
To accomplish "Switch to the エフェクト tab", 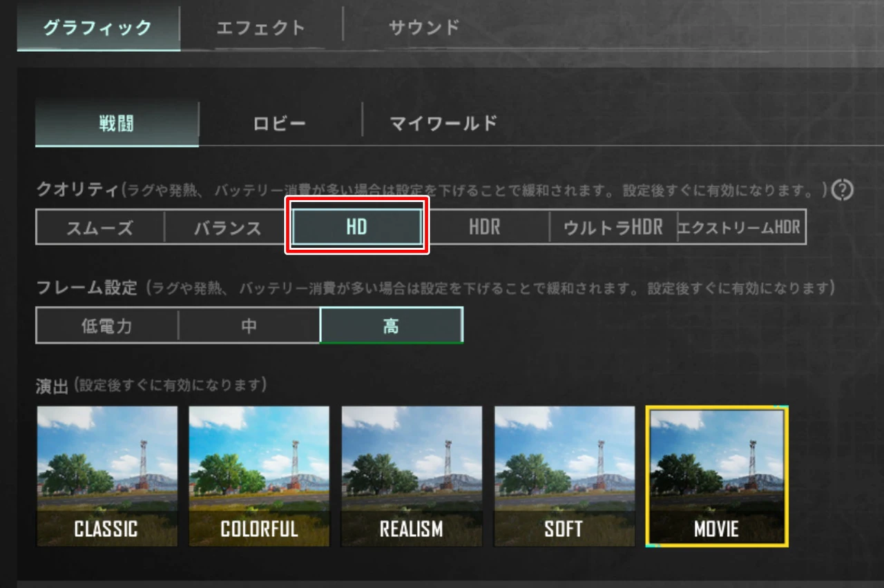I will pos(261,28).
